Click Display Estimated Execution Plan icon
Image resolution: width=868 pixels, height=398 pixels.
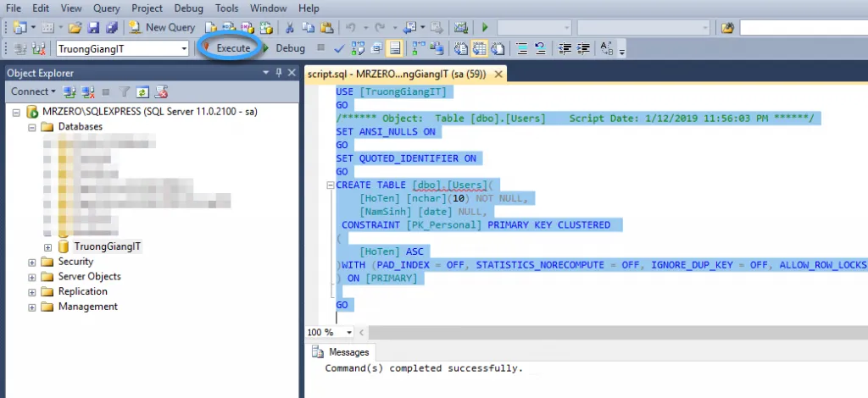359,48
